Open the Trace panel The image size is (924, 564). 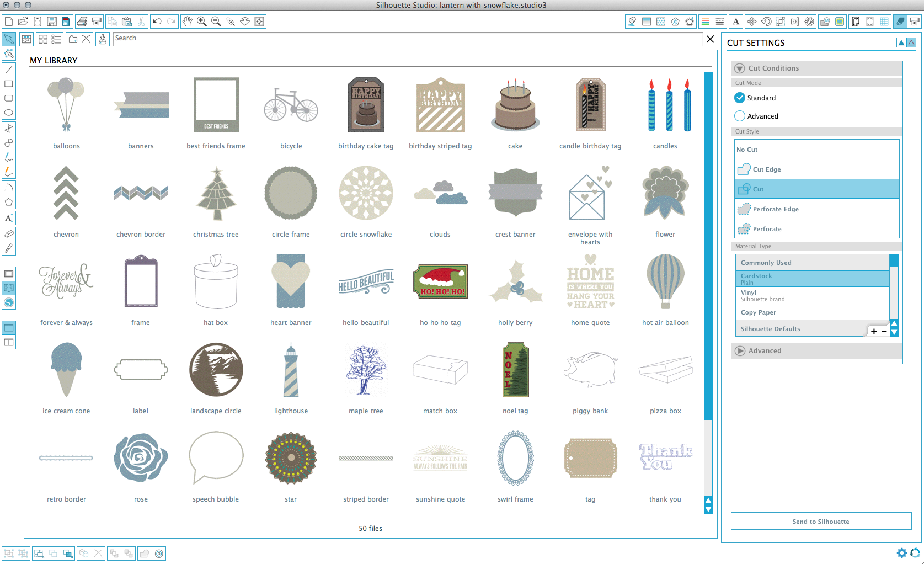(x=840, y=22)
